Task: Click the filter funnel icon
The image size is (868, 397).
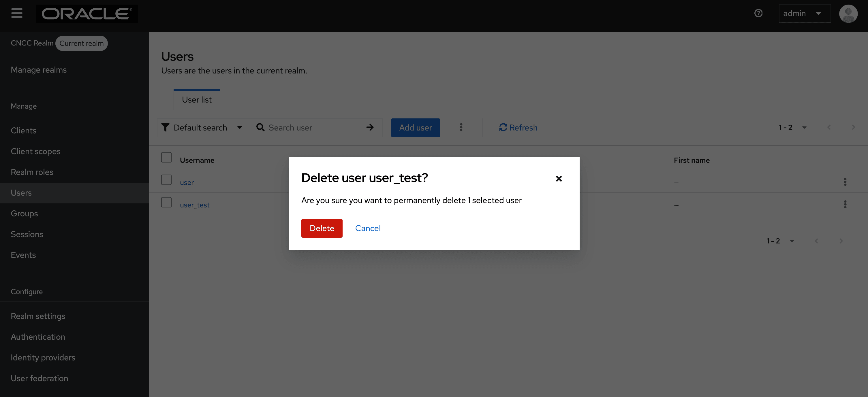Action: [x=165, y=128]
